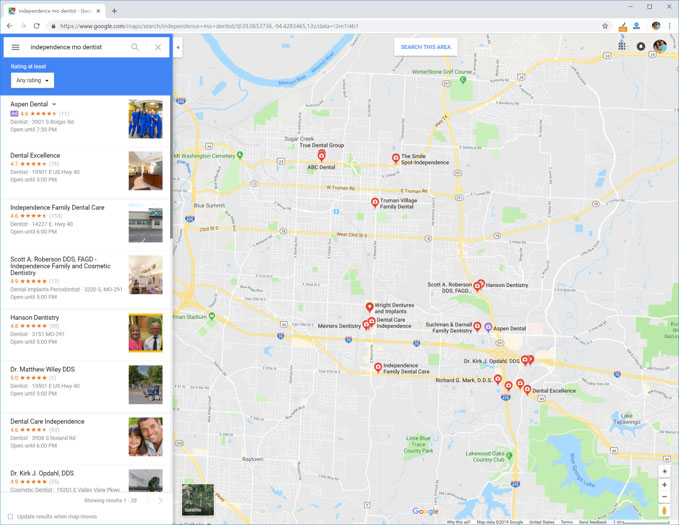Clear the search with the X icon
Screen dimensions: 679x525
click(x=158, y=47)
